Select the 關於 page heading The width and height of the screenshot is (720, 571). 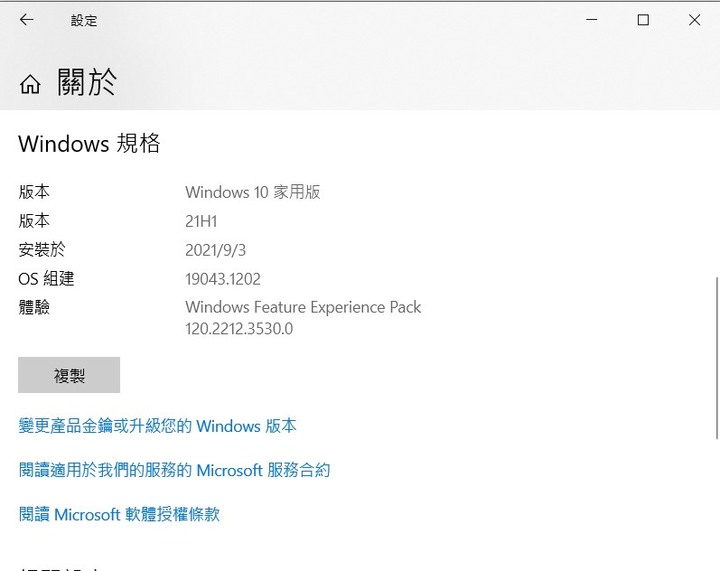pos(87,83)
